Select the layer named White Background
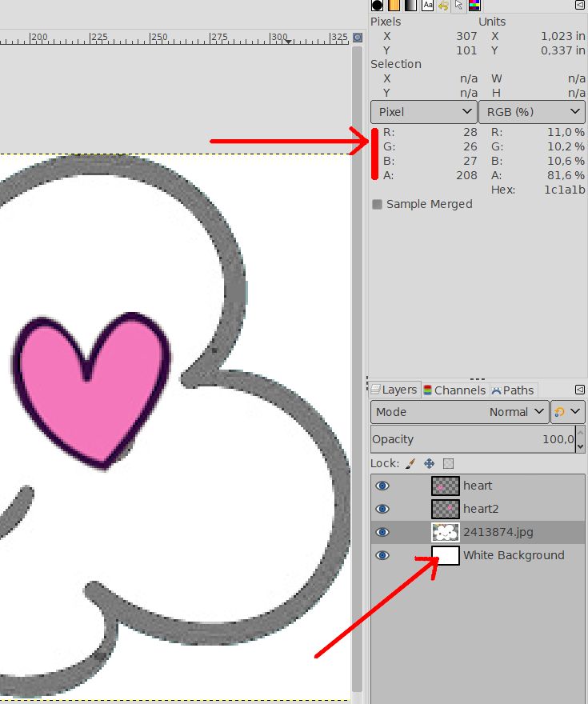Viewport: 588px width, 704px height. (514, 555)
